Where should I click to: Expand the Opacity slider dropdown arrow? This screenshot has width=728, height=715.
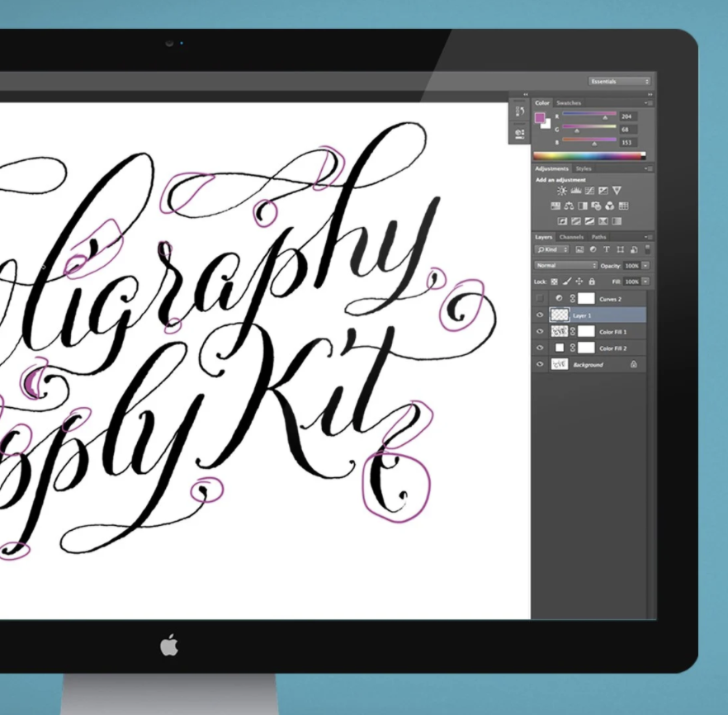click(645, 265)
